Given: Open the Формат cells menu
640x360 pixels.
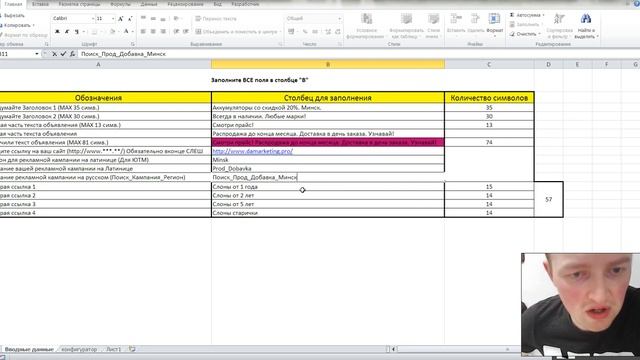Looking at the screenshot, I should point(495,24).
